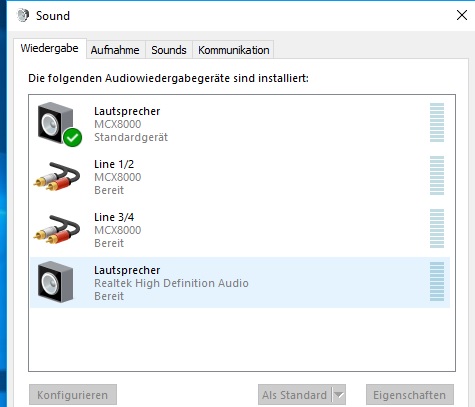The image size is (475, 407).
Task: Click the Line 1/2 volume level meter
Action: (437, 176)
